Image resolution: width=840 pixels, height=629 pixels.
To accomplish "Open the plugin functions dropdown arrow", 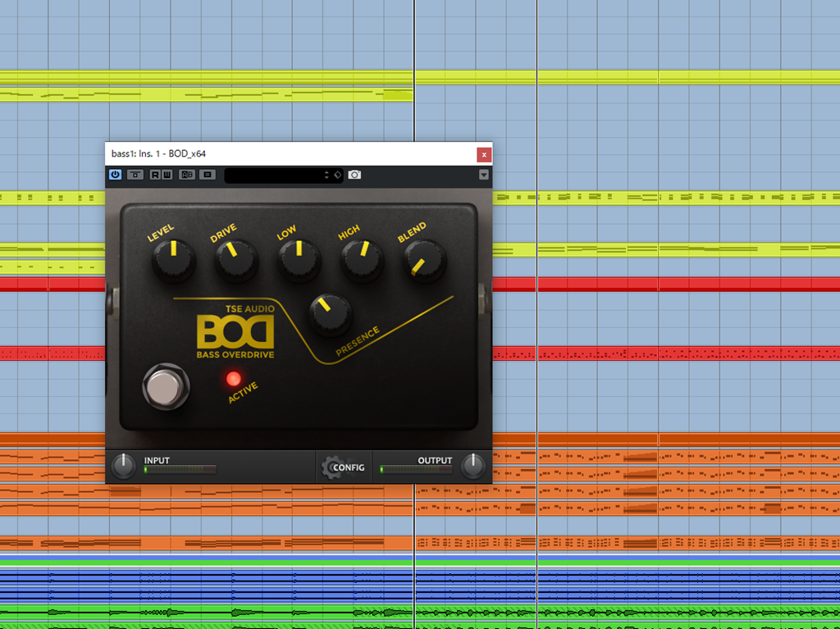I will click(484, 175).
